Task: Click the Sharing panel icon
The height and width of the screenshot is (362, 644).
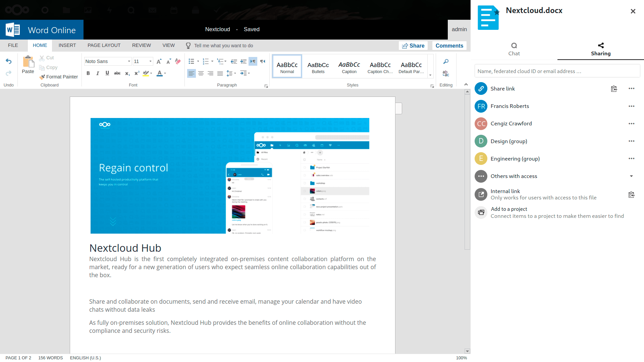Action: pos(601,45)
